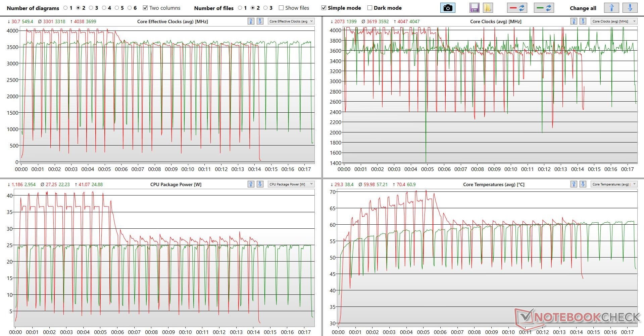Viewport: 644px width, 336px height.
Task: Click down arrow on Core Clocks chart
Action: [583, 21]
